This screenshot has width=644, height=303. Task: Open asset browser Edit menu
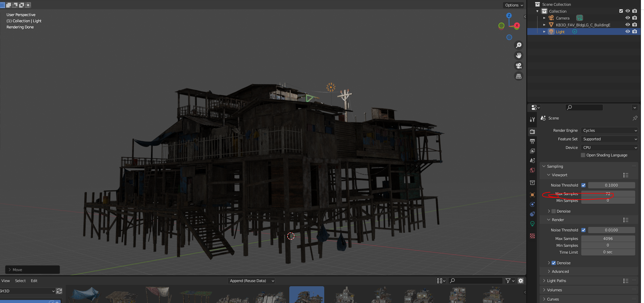(x=34, y=281)
